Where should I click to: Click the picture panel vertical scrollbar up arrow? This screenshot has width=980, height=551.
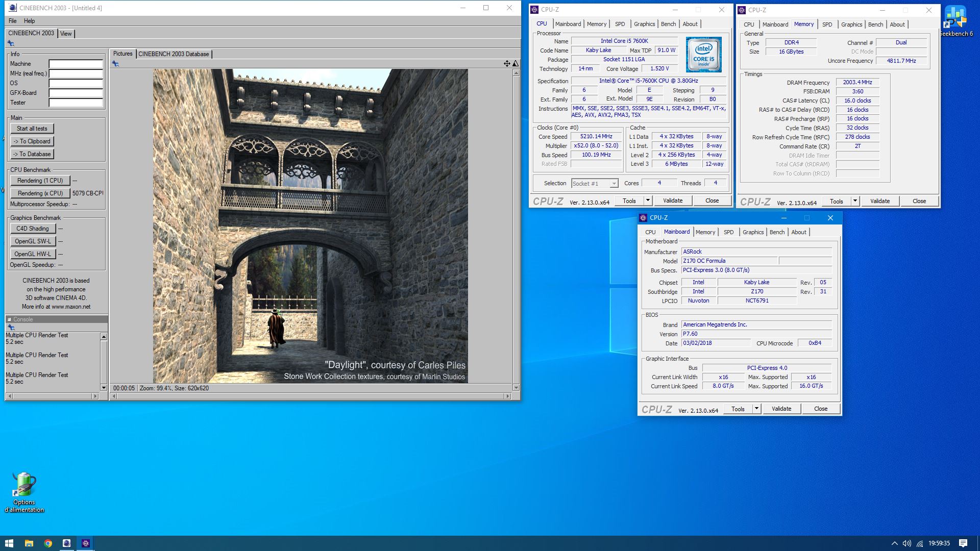516,73
